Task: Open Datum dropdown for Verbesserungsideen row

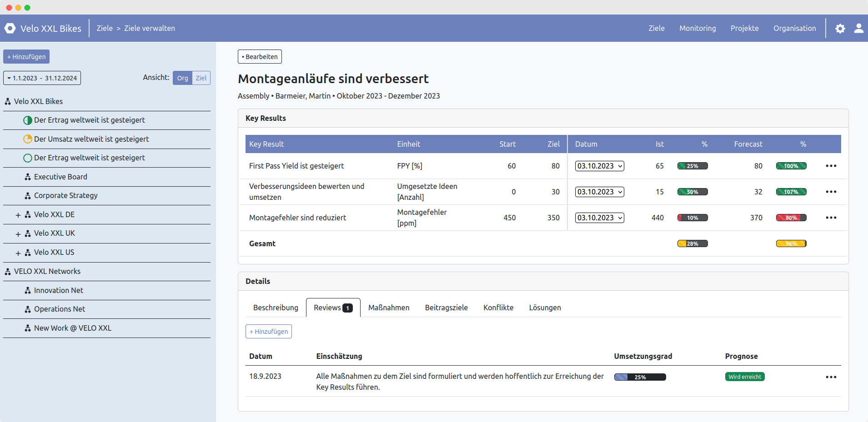Action: pyautogui.click(x=599, y=192)
